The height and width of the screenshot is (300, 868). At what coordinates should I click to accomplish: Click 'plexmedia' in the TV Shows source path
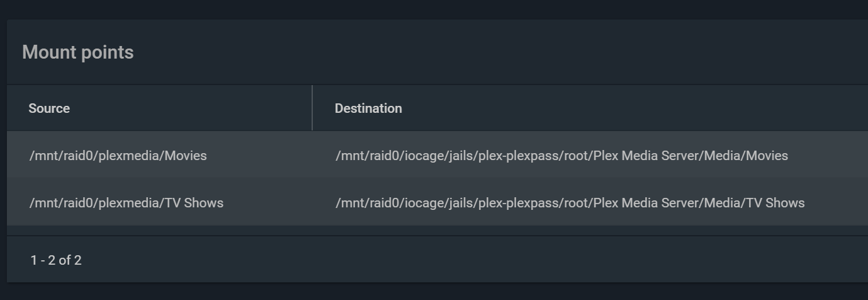tap(130, 203)
